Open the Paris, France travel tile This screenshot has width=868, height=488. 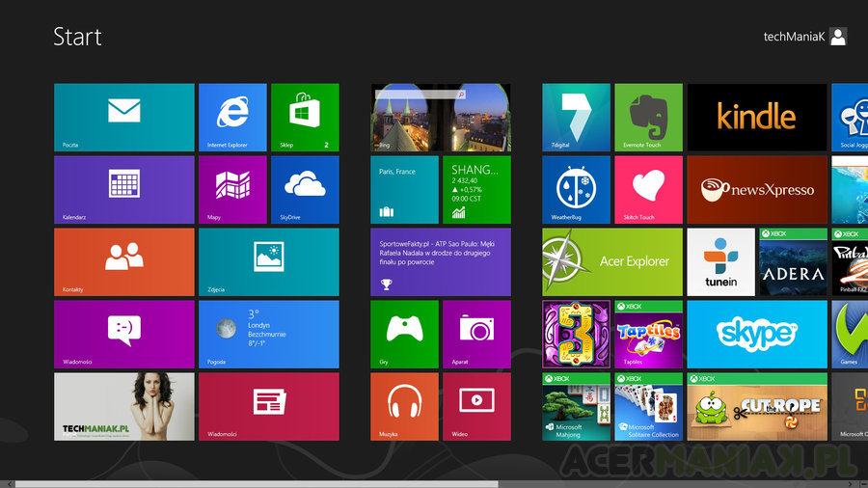point(405,190)
